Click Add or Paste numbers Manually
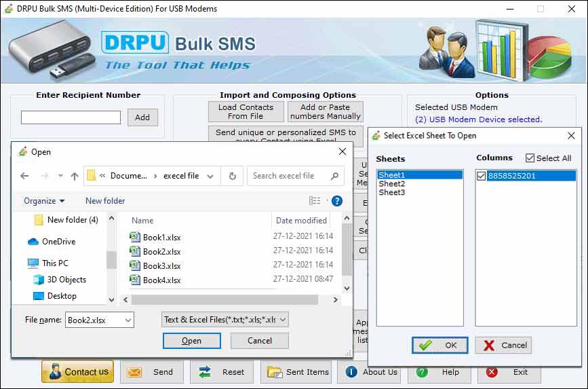This screenshot has width=588, height=389. pyautogui.click(x=325, y=111)
